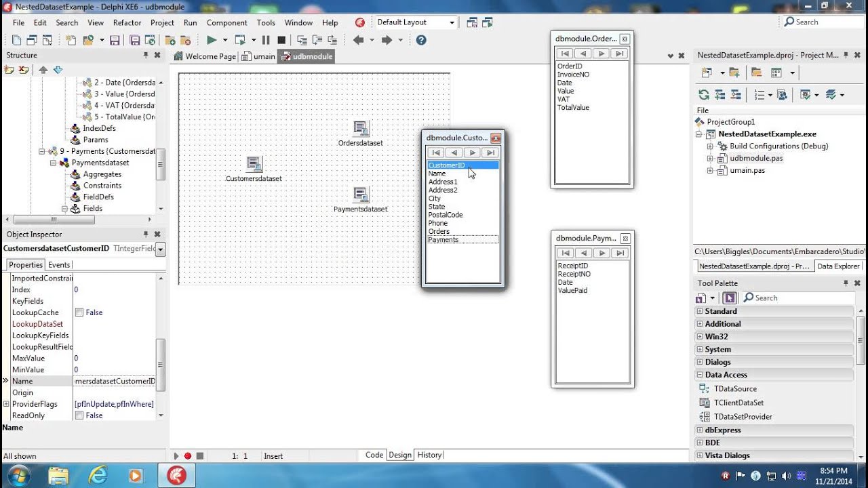Screen dimensions: 868x488
Task: Select the Ordersdataset component icon
Action: 361,128
